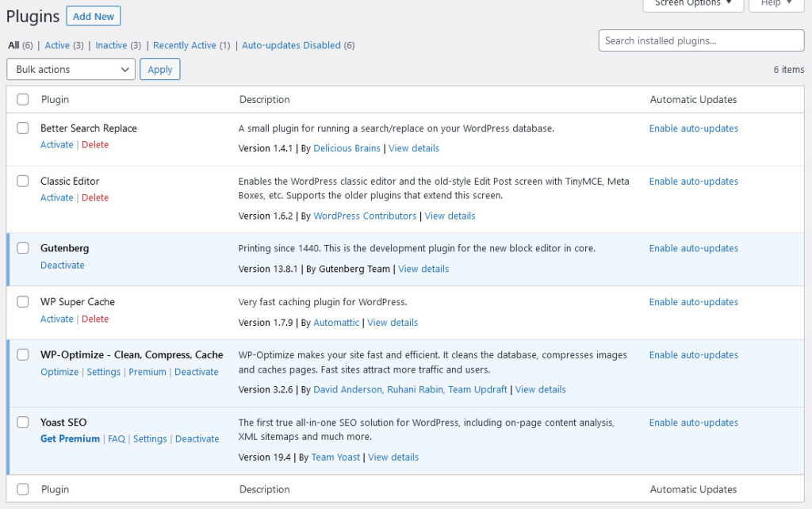Open the WordPress Contributors author link

pyautogui.click(x=365, y=216)
